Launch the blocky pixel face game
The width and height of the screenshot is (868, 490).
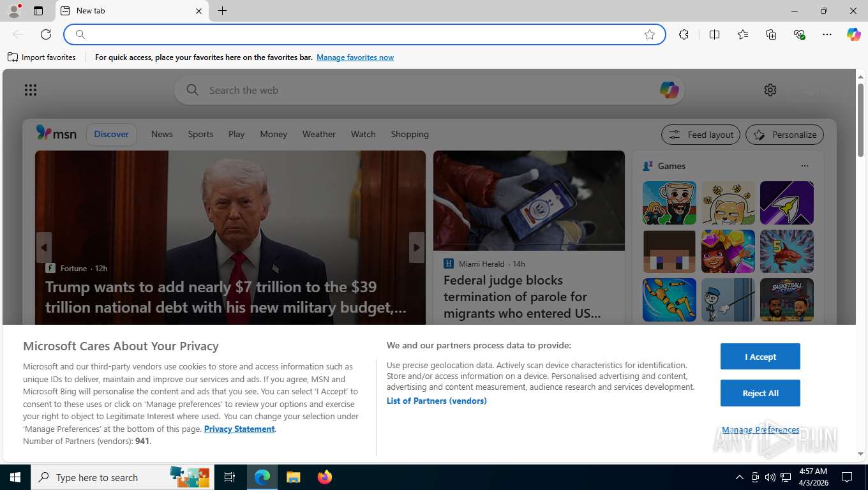tap(670, 251)
